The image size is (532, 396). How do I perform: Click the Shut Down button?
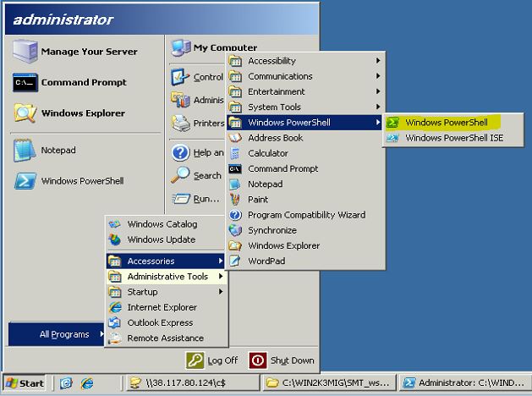click(x=282, y=360)
